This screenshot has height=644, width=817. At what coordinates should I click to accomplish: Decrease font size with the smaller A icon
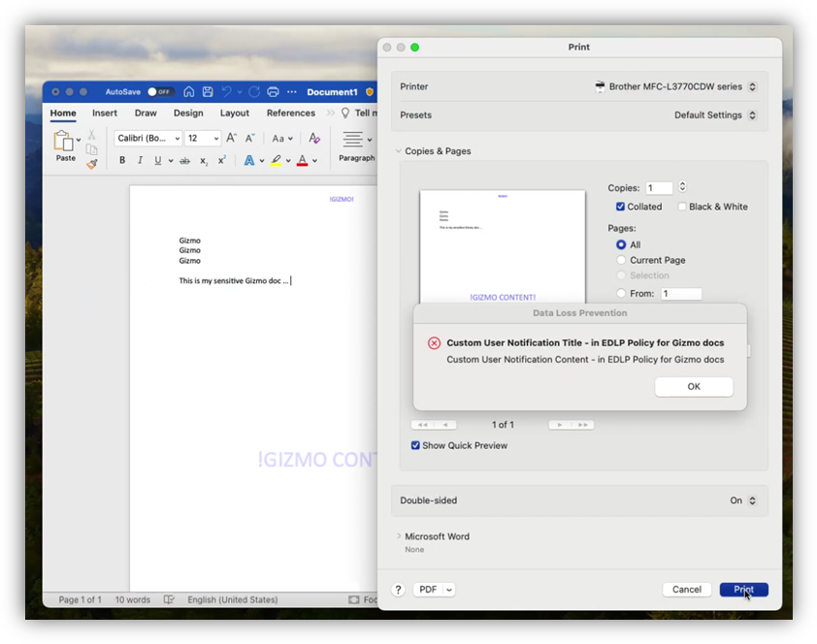[250, 138]
